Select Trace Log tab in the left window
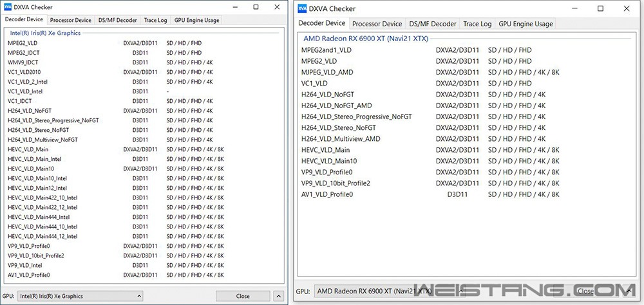Viewport: 644px width, 305px height. [155, 20]
